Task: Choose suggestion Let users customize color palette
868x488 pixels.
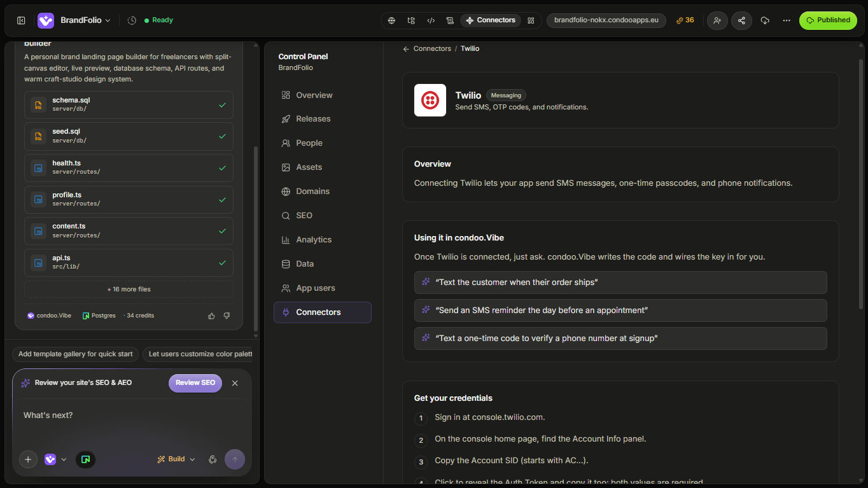Action: pyautogui.click(x=198, y=354)
